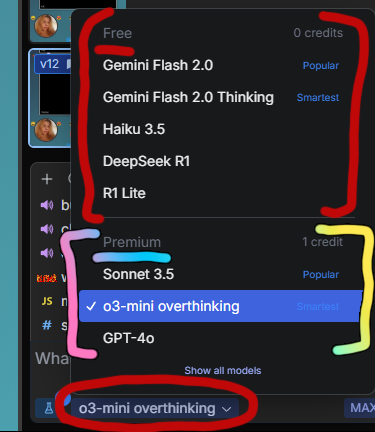Add a new file with plus icon

click(47, 179)
